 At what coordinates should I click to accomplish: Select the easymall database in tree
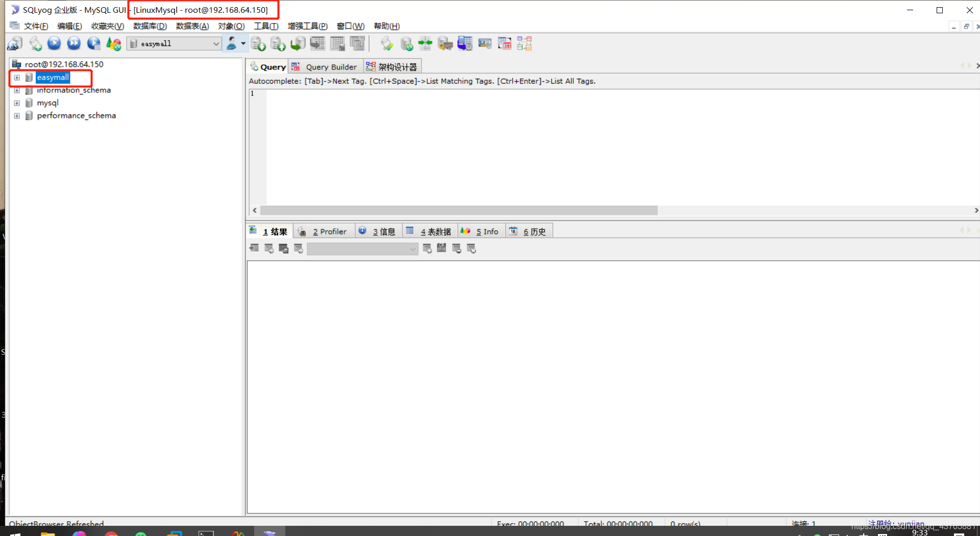pyautogui.click(x=53, y=78)
